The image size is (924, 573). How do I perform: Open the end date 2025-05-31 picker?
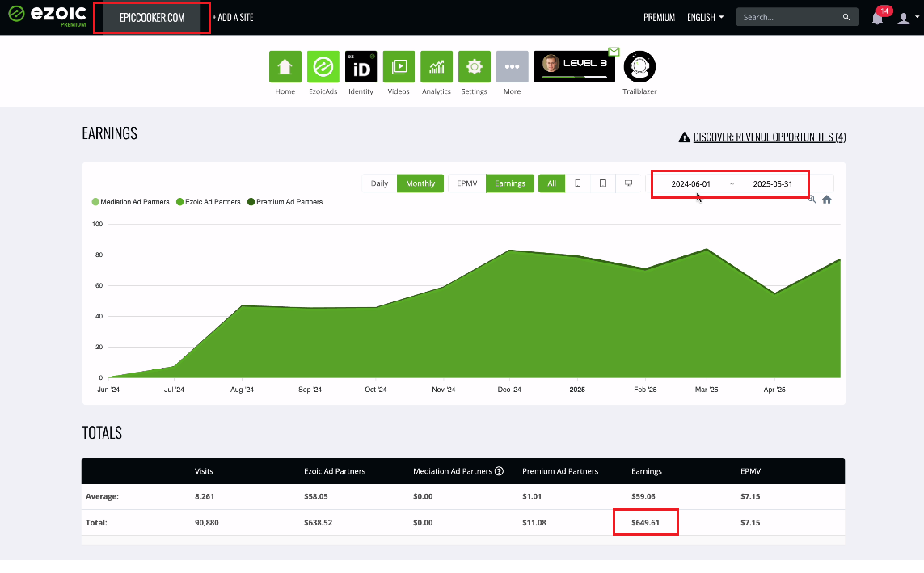click(x=773, y=183)
